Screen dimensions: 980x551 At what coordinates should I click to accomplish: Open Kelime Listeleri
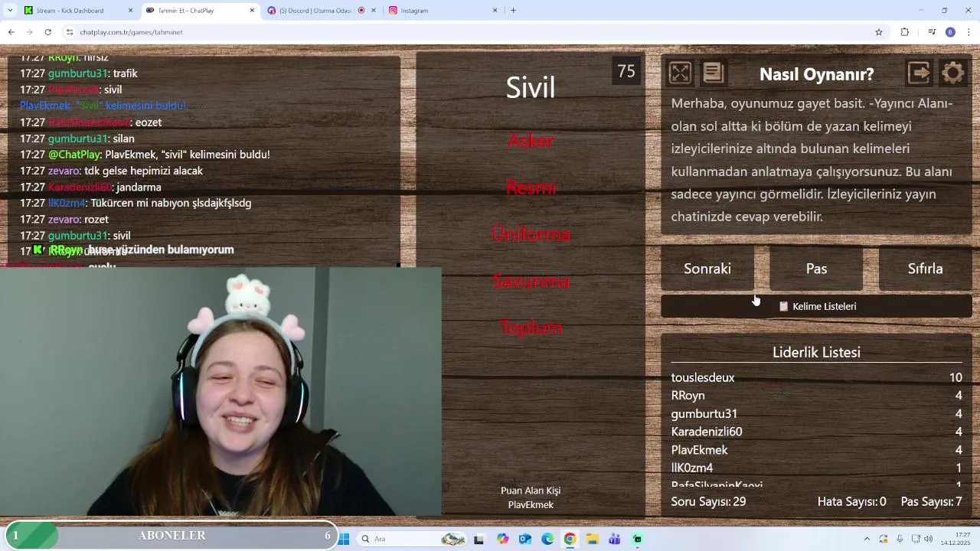[x=816, y=306]
